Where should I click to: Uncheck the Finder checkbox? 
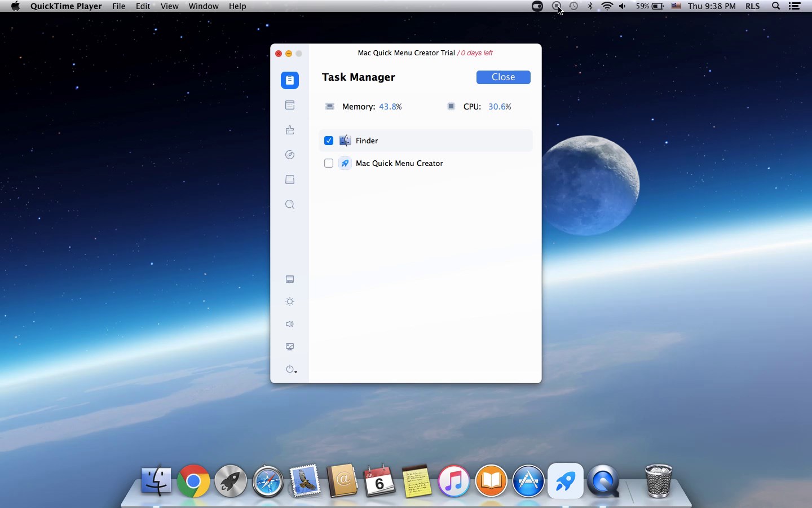coord(329,141)
